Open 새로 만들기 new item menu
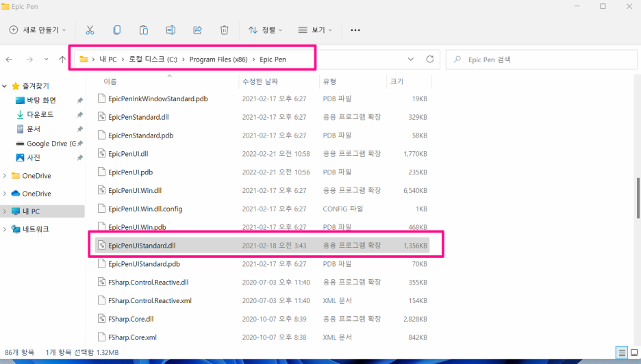 pos(37,30)
